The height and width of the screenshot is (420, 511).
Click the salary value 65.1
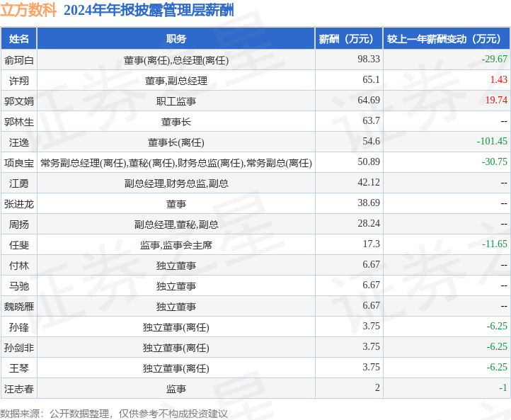point(371,79)
